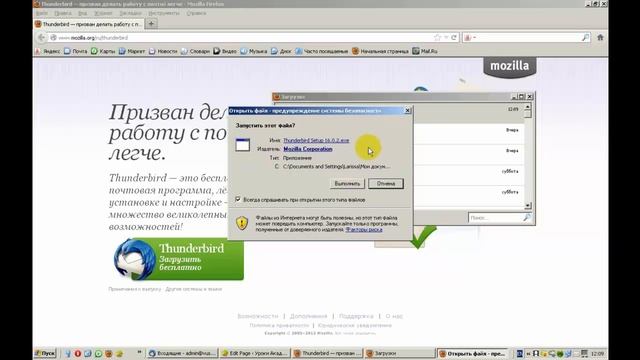Open the Яндекс bookmark
Image resolution: width=640 pixels, height=360 pixels.
point(48,51)
